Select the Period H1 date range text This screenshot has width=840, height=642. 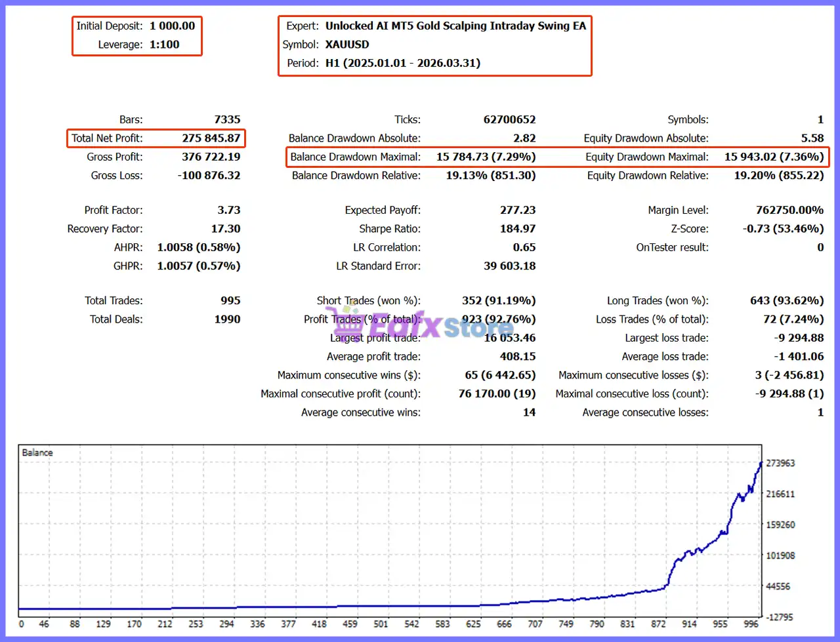[403, 64]
